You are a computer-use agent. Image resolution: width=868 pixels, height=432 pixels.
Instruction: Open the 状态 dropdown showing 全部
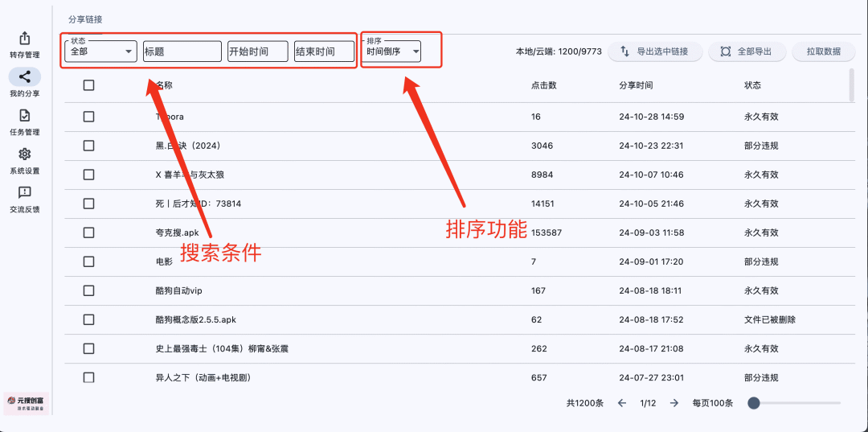click(100, 51)
